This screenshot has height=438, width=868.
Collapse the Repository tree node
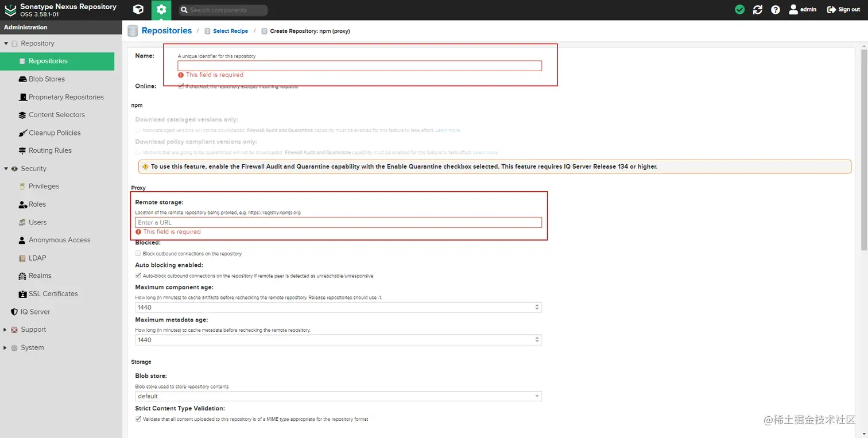tap(6, 43)
